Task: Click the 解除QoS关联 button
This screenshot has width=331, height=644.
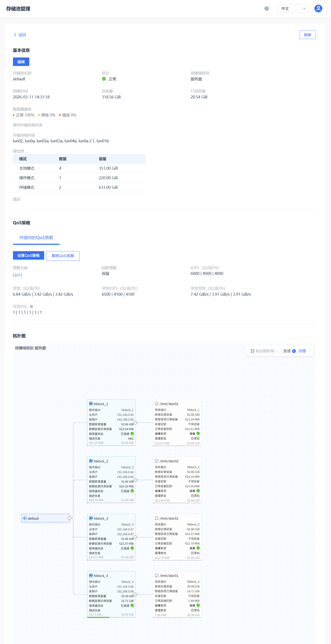Action: (x=63, y=256)
